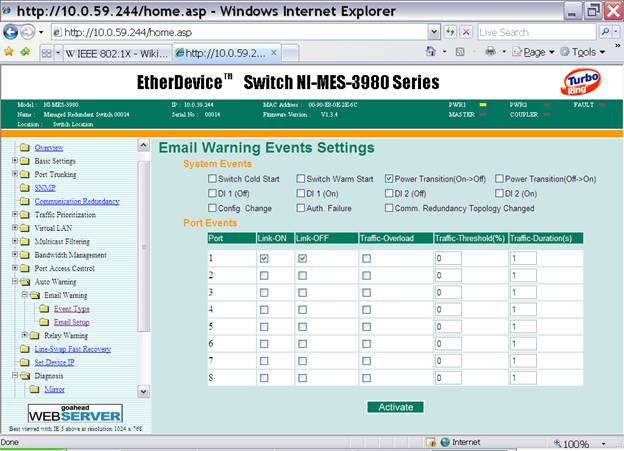
Task: Uncheck Link-ON checkbox for port 1
Action: [x=264, y=258]
